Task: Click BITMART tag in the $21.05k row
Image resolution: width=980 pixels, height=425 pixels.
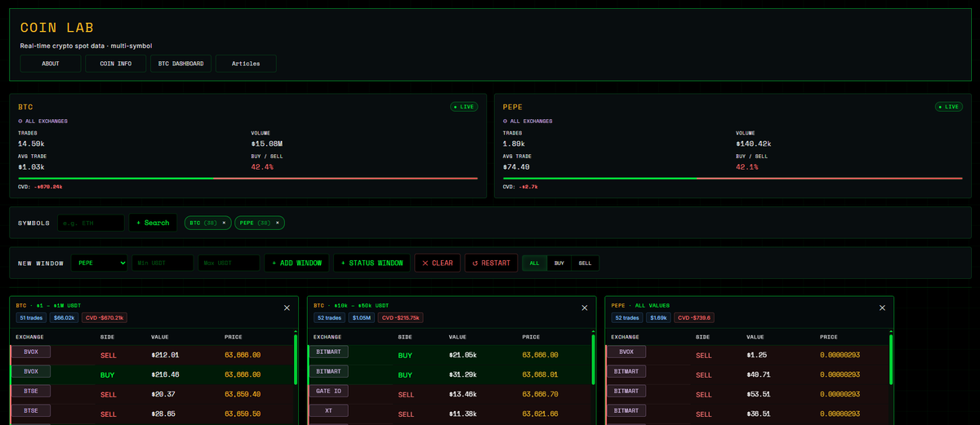Action: [x=328, y=352]
